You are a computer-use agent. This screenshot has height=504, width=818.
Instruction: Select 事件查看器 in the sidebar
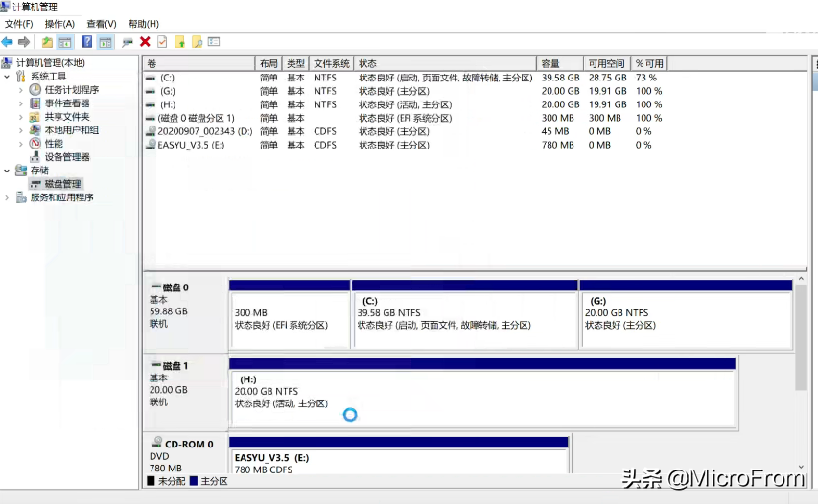[66, 103]
